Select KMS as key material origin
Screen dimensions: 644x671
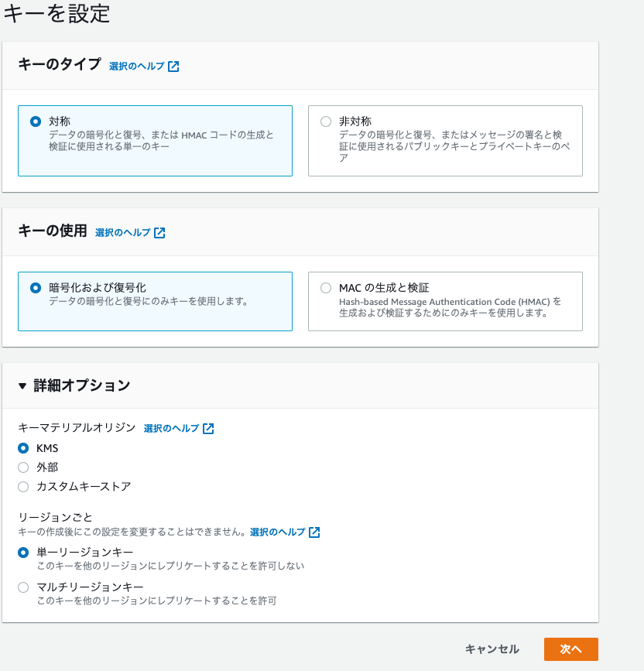click(23, 448)
